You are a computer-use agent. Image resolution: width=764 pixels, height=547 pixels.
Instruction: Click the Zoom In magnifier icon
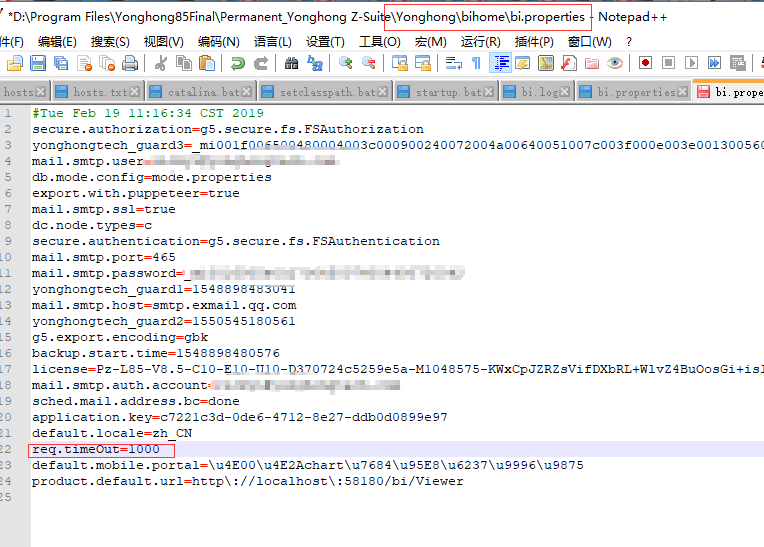point(345,64)
